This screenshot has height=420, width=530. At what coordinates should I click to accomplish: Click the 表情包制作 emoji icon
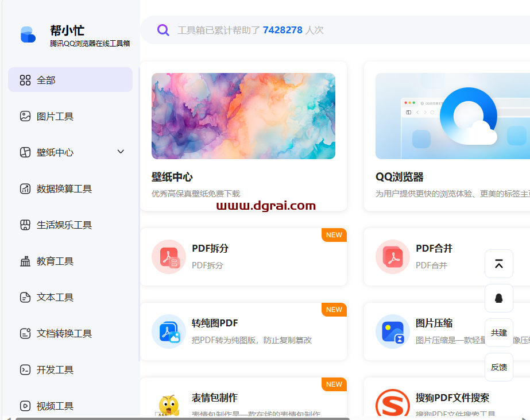coord(169,405)
